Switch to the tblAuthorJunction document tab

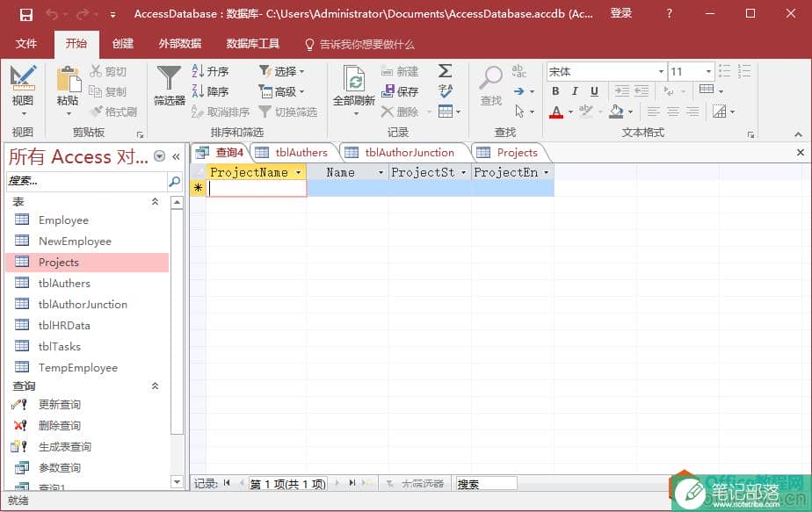pos(404,152)
